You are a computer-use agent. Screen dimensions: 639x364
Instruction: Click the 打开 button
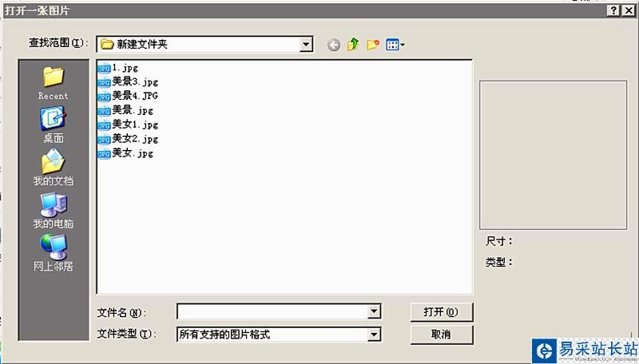pyautogui.click(x=442, y=312)
